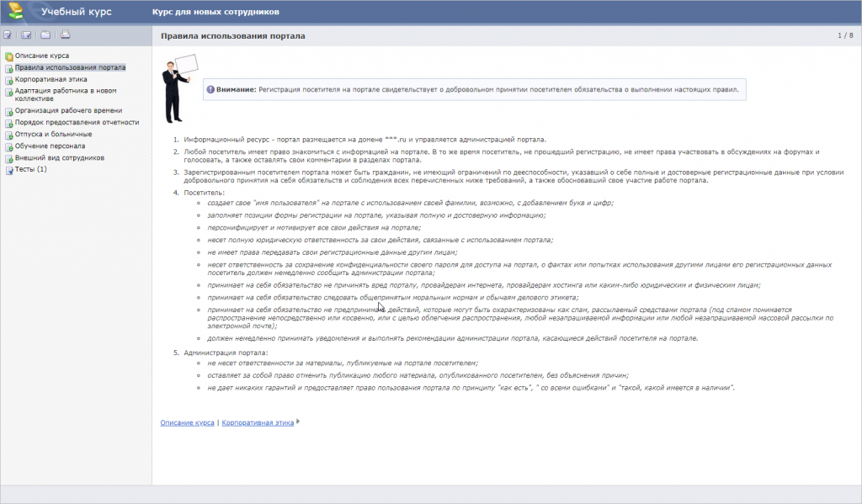Click the Учебный курс header title
This screenshot has height=504, width=862.
click(x=77, y=12)
